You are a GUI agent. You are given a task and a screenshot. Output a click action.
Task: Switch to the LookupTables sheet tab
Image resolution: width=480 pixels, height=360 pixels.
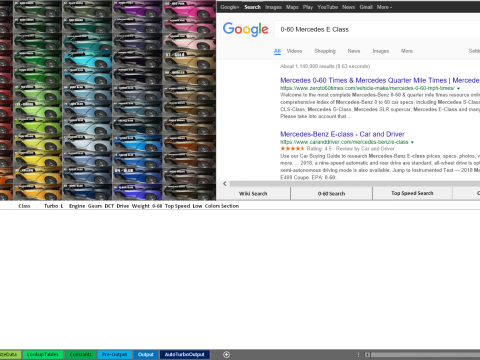[43, 354]
